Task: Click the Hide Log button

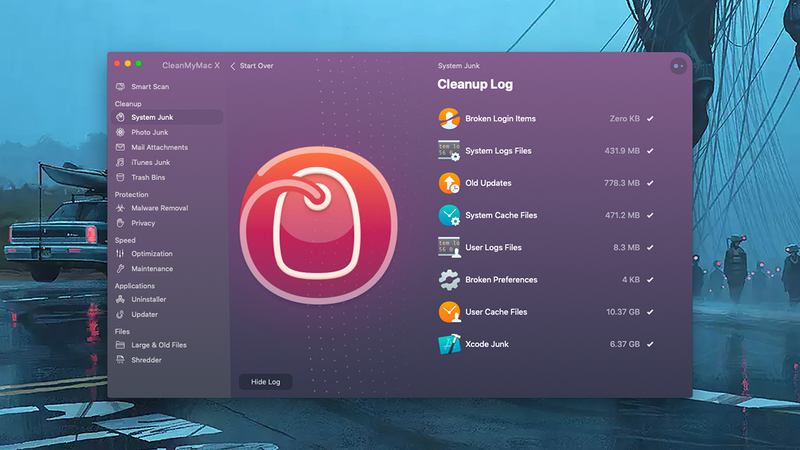Action: 265,382
